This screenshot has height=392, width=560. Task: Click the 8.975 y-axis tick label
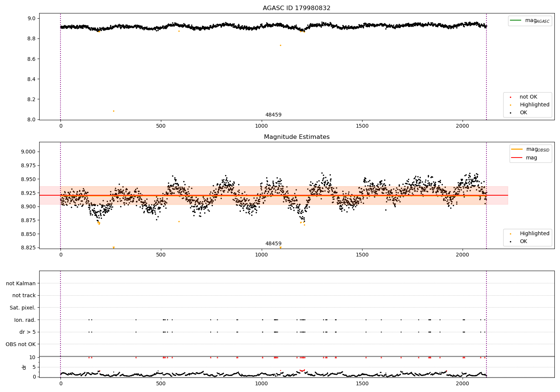28,165
